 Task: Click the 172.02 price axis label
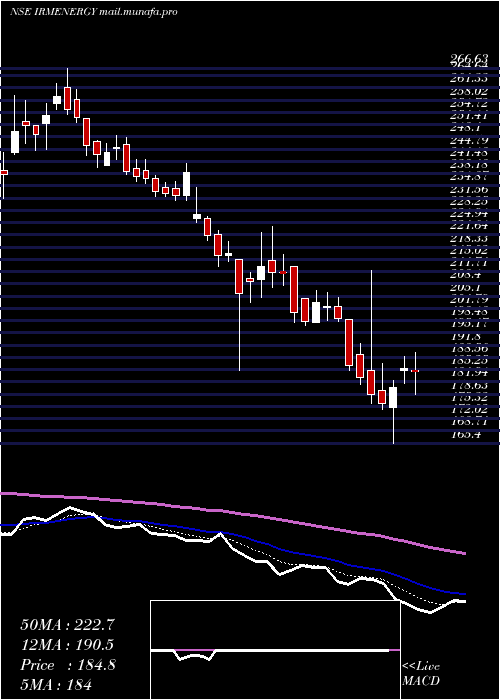pos(468,409)
